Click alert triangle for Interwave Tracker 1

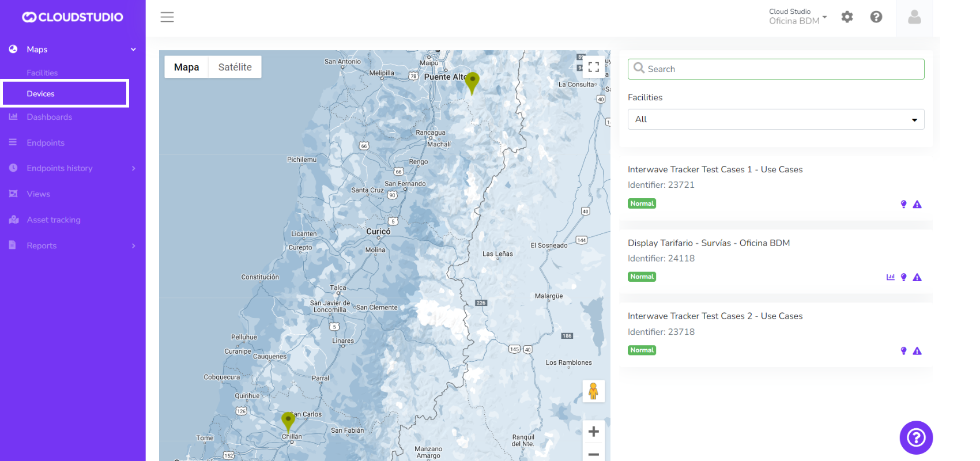(x=917, y=205)
